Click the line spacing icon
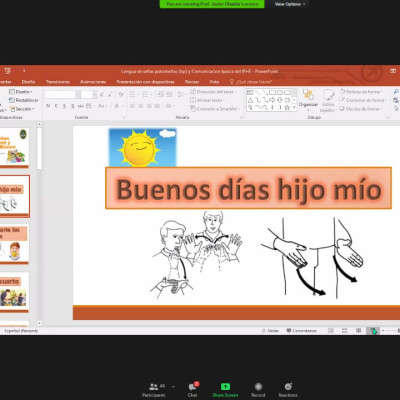400x400 pixels. coord(181,95)
